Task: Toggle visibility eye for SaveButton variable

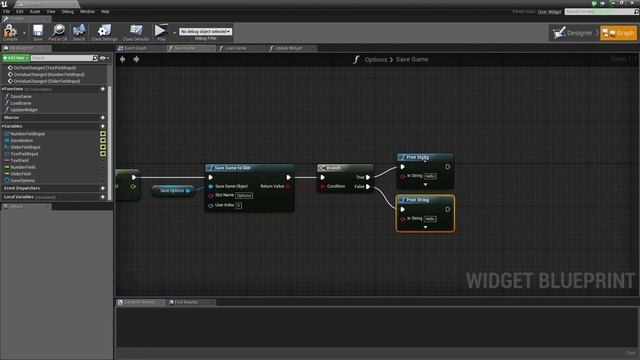Action: click(x=103, y=140)
